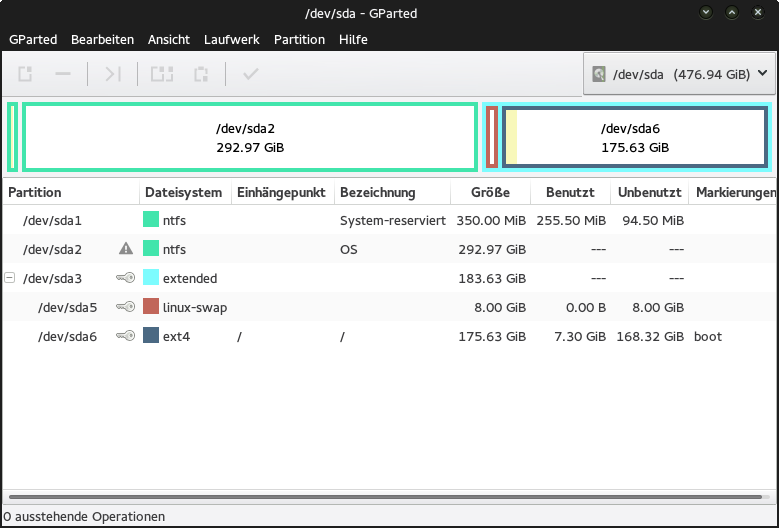Click the 350.00 MiB size cell
The image size is (779, 528).
[x=491, y=221]
